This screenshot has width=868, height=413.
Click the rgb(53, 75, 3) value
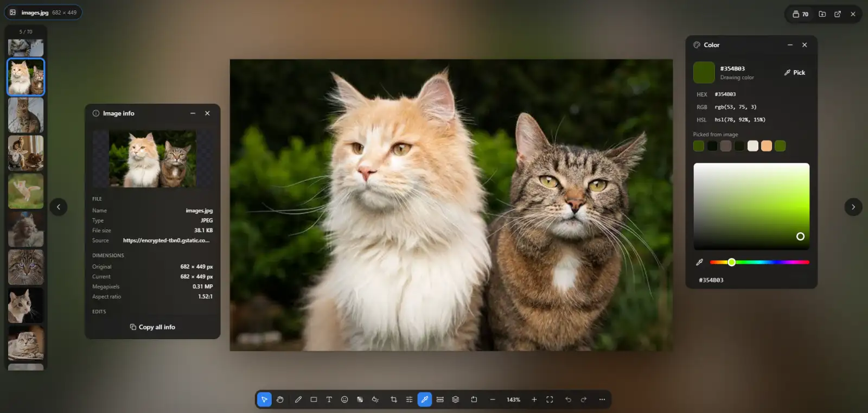click(x=736, y=107)
